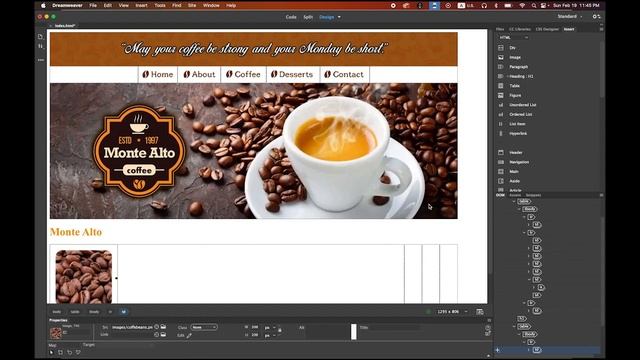Image resolution: width=640 pixels, height=360 pixels.
Task: Open the Insert menu in menu bar
Action: click(x=141, y=6)
